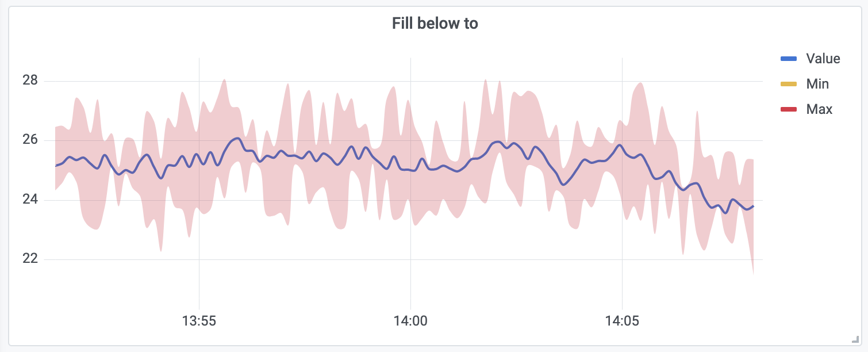Click the Value line where it crosses 14:05
Viewport: 868px width, 352px height.
(622, 147)
